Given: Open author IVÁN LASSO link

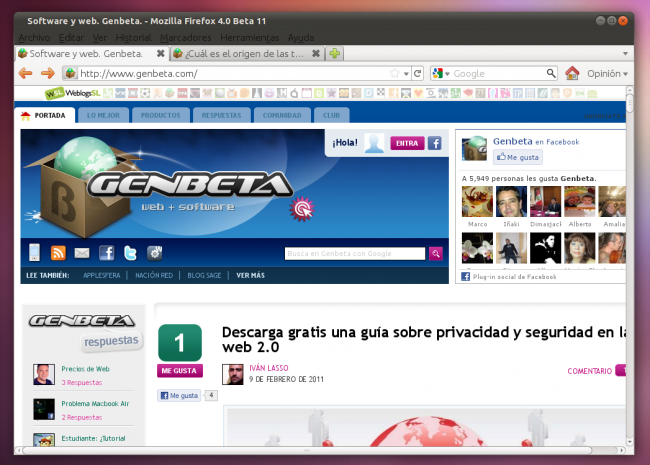Looking at the screenshot, I should coord(269,368).
